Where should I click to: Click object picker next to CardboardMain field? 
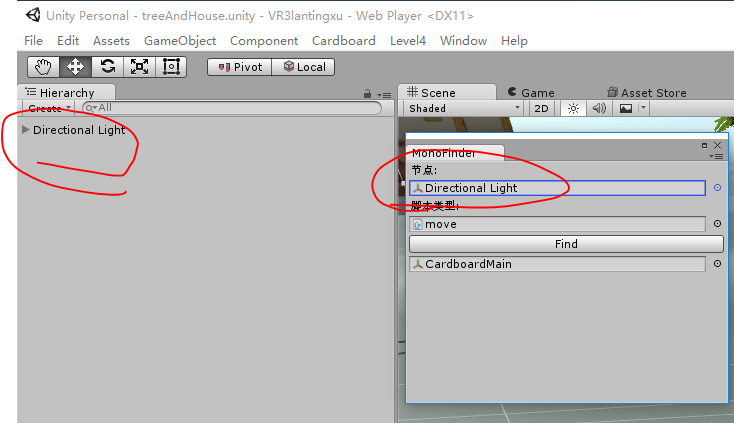717,263
